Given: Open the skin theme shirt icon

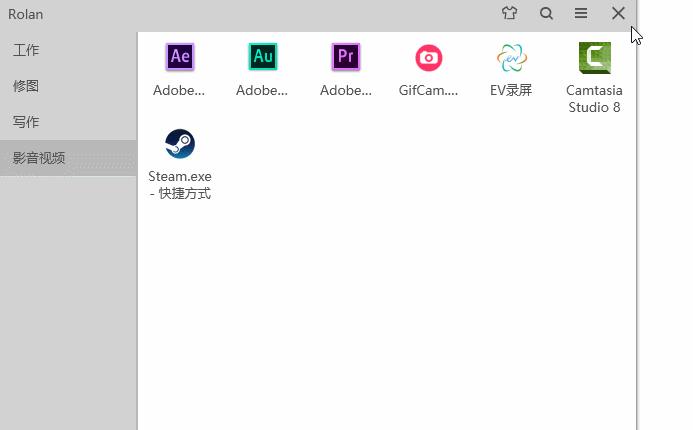Looking at the screenshot, I should point(510,13).
